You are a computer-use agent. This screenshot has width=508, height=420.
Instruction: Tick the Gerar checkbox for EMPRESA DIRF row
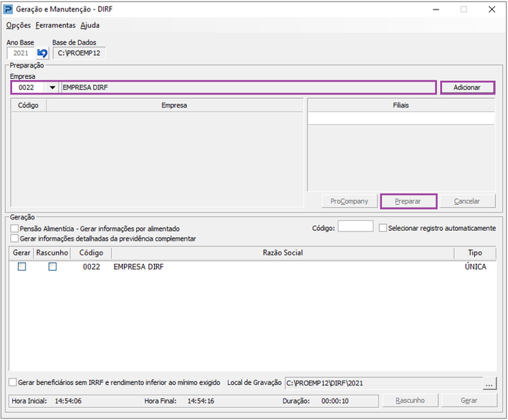click(21, 267)
